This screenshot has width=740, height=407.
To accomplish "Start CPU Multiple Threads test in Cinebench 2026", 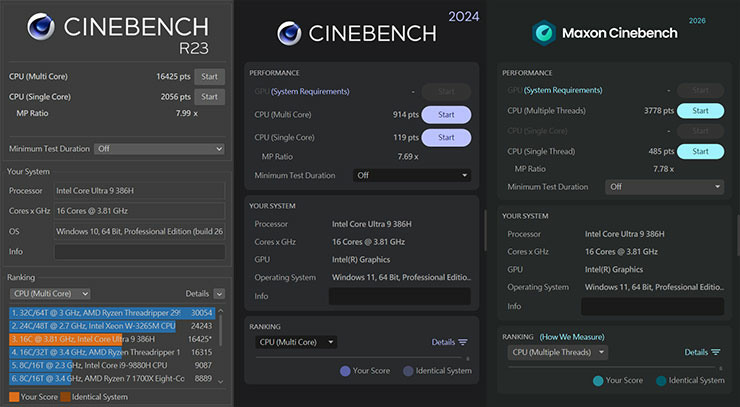I will (700, 111).
